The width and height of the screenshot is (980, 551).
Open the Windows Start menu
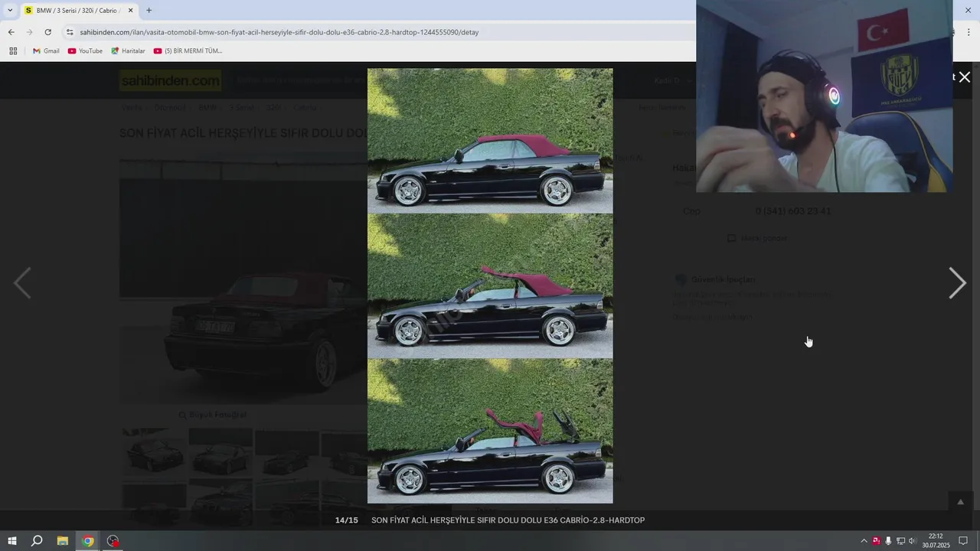pyautogui.click(x=12, y=541)
